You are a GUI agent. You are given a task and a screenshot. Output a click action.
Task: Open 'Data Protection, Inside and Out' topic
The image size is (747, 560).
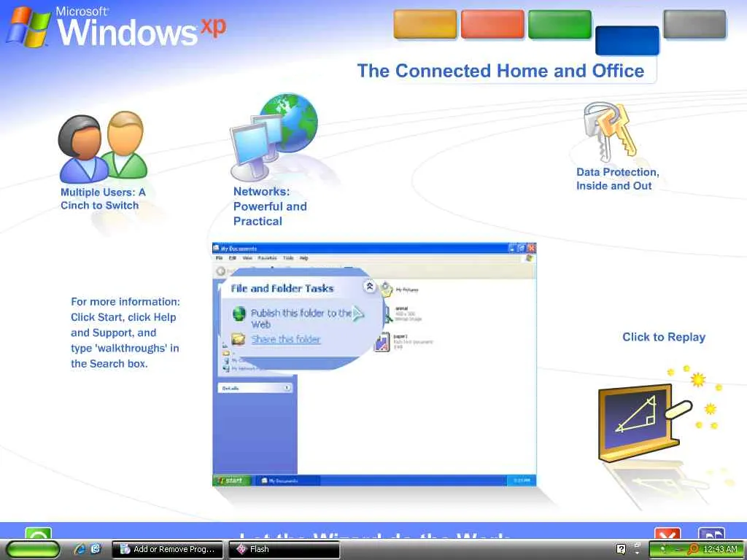click(617, 179)
